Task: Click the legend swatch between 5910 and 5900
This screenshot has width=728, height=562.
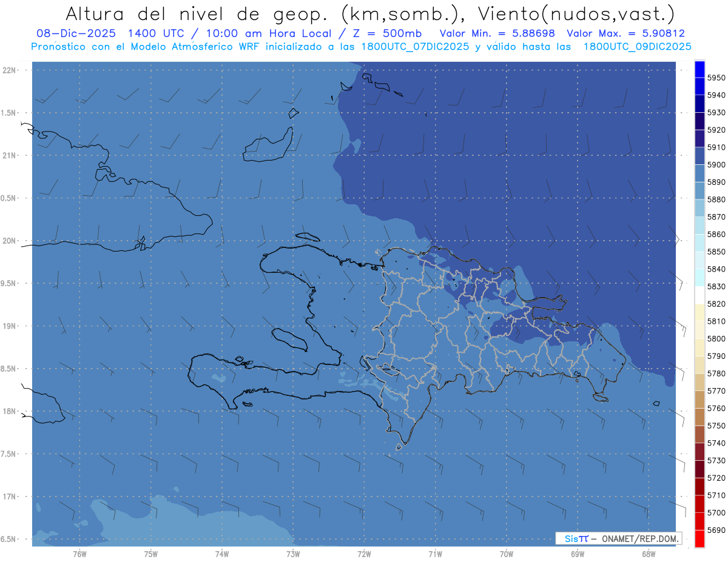Action: [x=699, y=156]
